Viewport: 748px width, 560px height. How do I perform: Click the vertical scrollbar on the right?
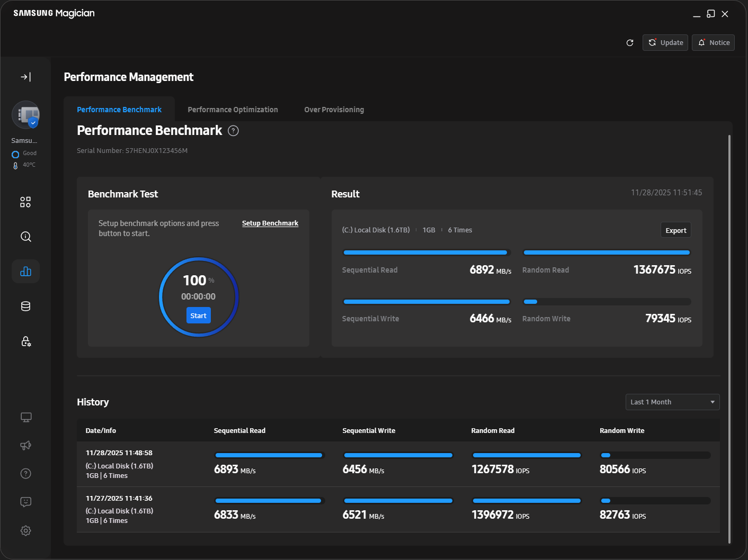[x=729, y=339]
